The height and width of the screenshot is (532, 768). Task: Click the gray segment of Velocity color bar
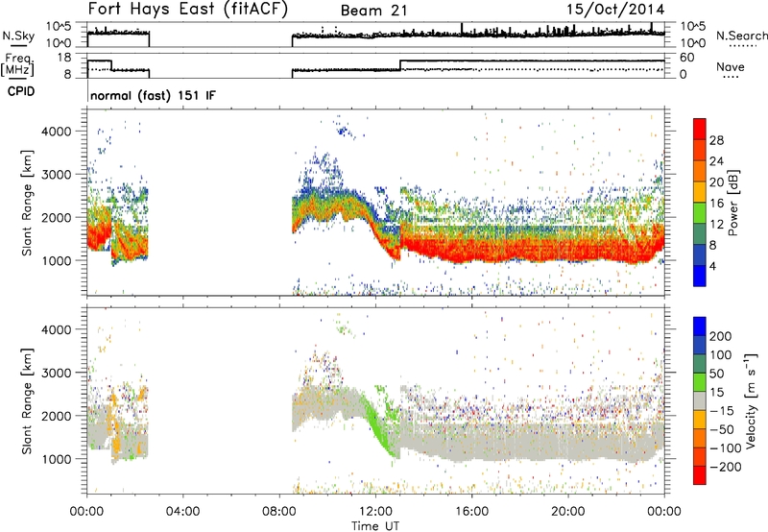(700, 400)
